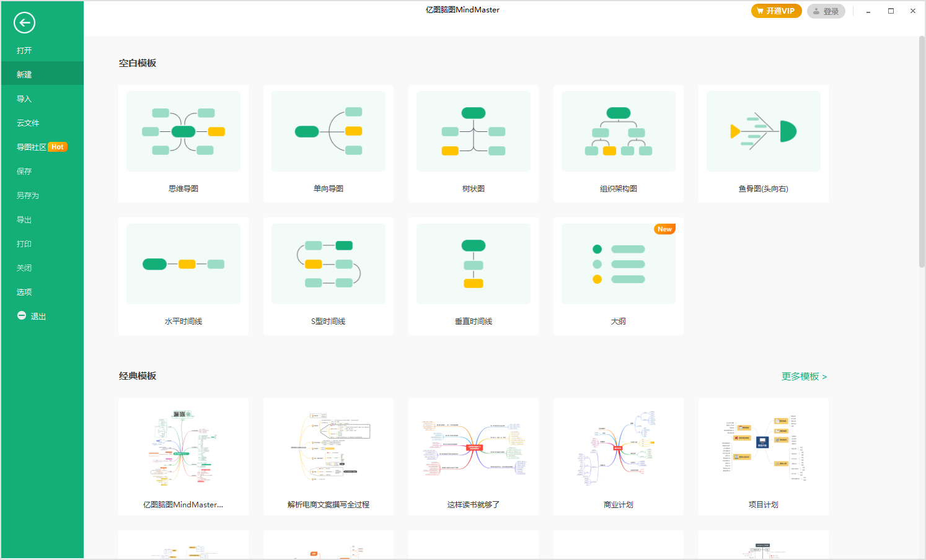Image resolution: width=926 pixels, height=560 pixels.
Task: Click 更多模板 > link
Action: click(x=804, y=377)
